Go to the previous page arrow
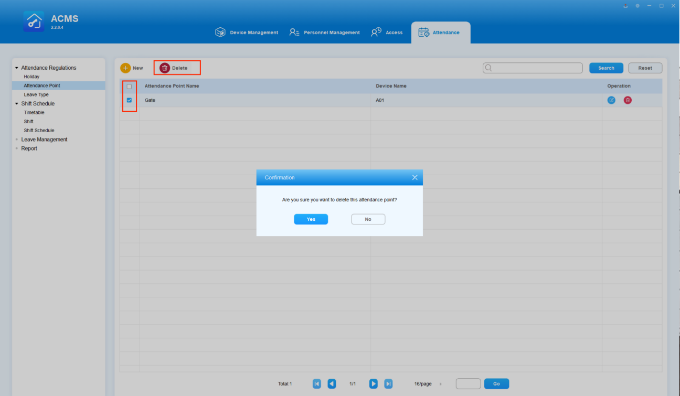This screenshot has height=396, width=680. (332, 384)
